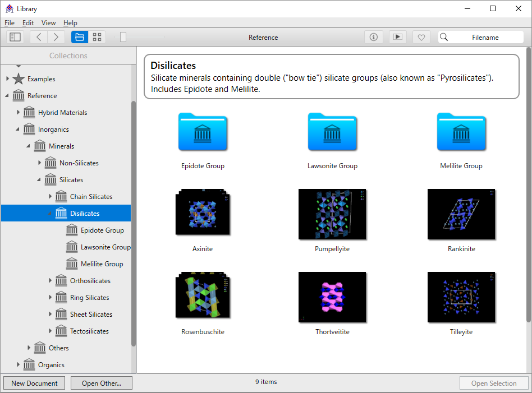Select the Axinite thumbnail

[x=203, y=212]
